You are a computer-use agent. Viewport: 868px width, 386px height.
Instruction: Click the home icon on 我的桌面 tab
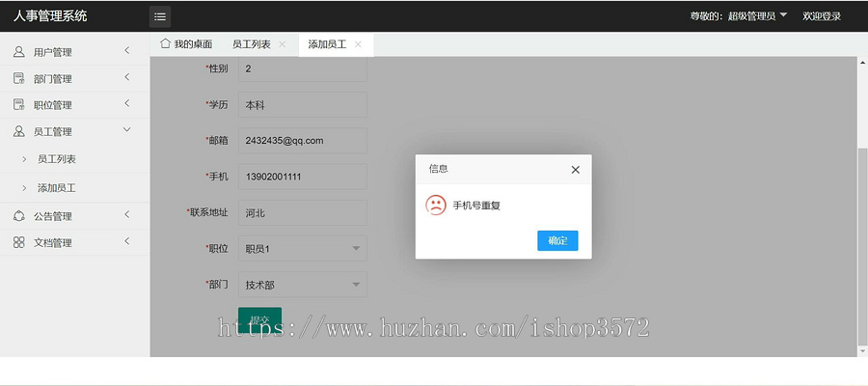click(165, 43)
